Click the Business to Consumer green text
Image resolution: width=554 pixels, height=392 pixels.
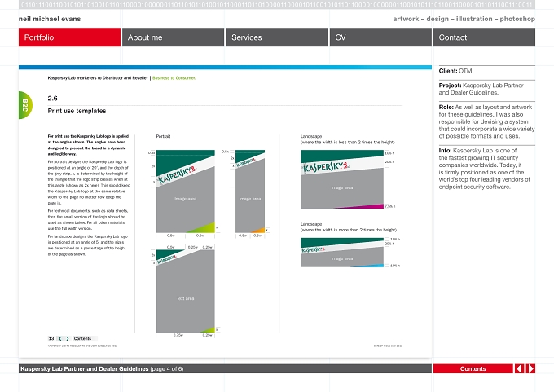[x=174, y=77]
